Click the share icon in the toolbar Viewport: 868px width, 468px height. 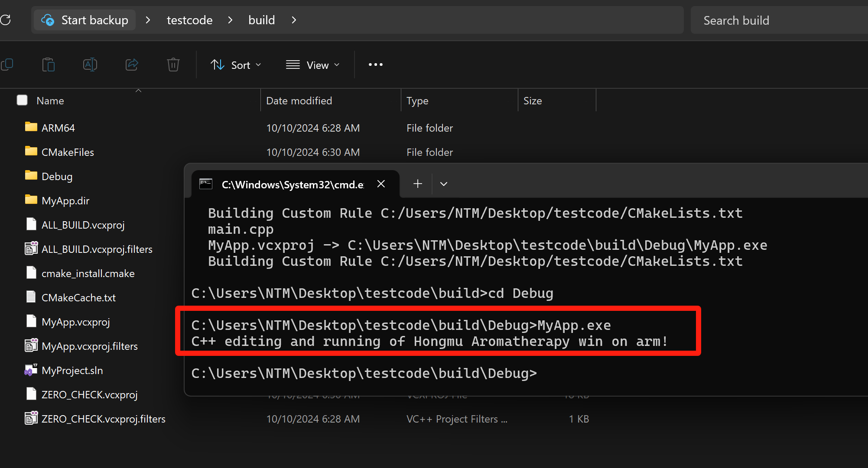click(132, 65)
